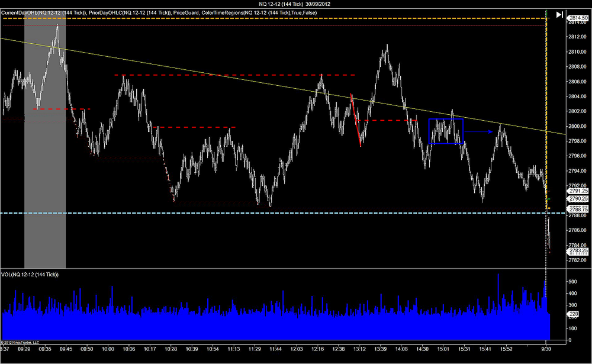This screenshot has height=364, width=592.
Task: Click the 11:29 time axis label
Action: click(x=255, y=349)
